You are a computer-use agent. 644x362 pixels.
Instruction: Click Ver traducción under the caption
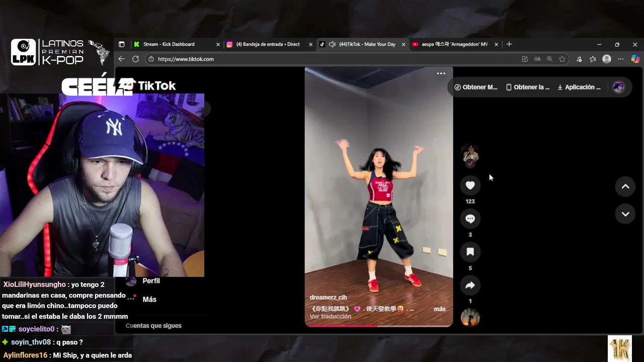pyautogui.click(x=330, y=316)
